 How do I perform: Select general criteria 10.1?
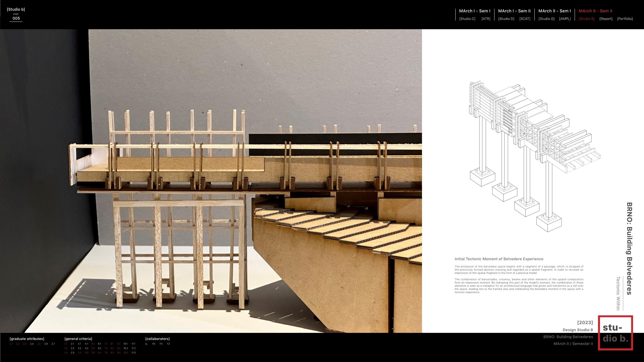pyautogui.click(x=125, y=344)
